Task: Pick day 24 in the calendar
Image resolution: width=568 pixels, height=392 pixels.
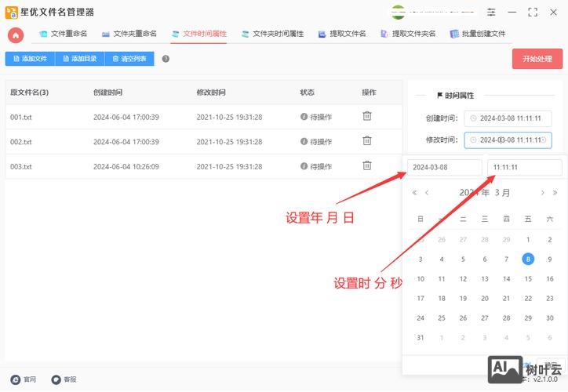Action: [x=421, y=318]
